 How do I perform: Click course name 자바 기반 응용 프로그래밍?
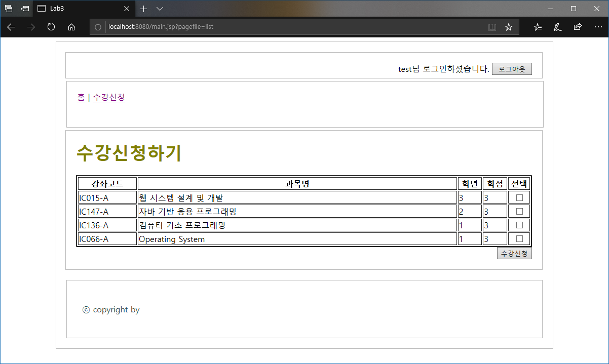(x=187, y=211)
